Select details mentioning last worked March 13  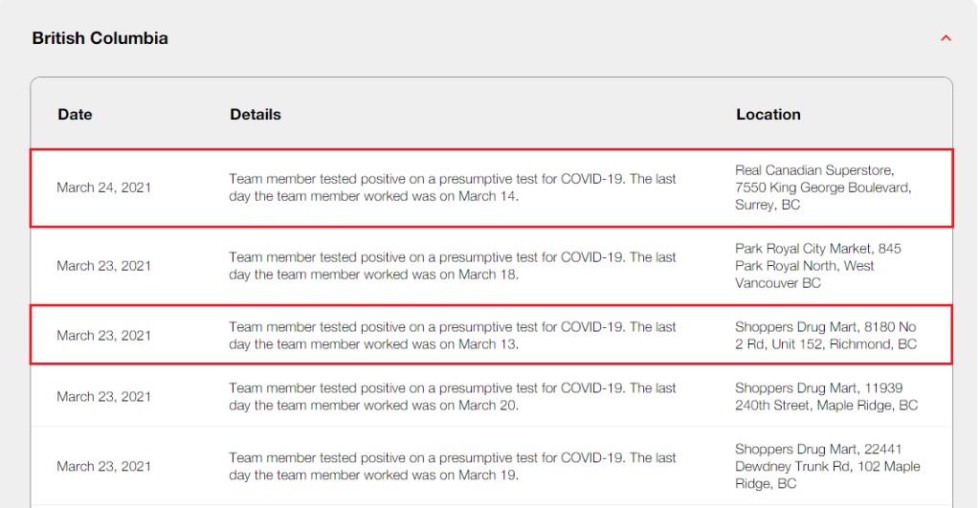pos(452,336)
